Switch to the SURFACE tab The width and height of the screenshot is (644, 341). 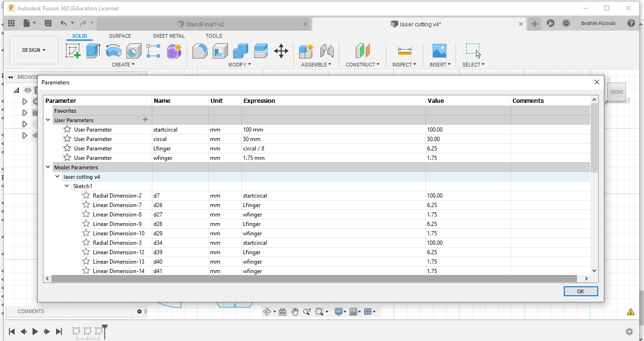point(120,36)
